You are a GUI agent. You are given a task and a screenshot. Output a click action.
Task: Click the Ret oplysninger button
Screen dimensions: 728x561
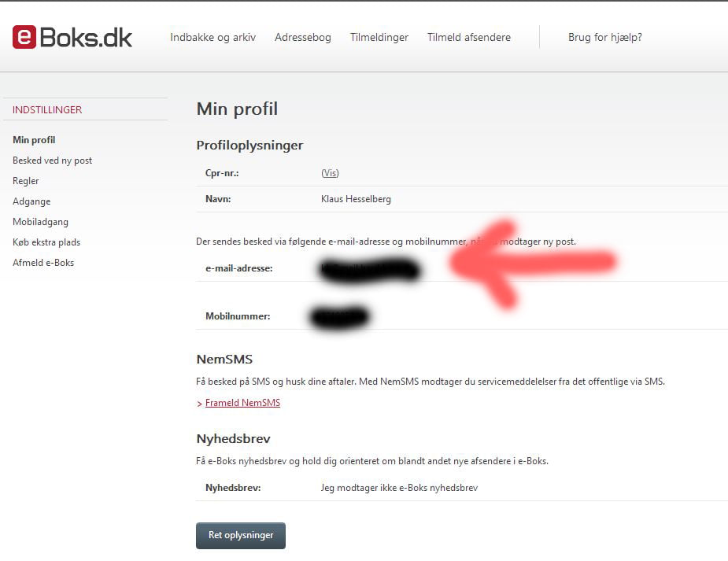tap(241, 536)
